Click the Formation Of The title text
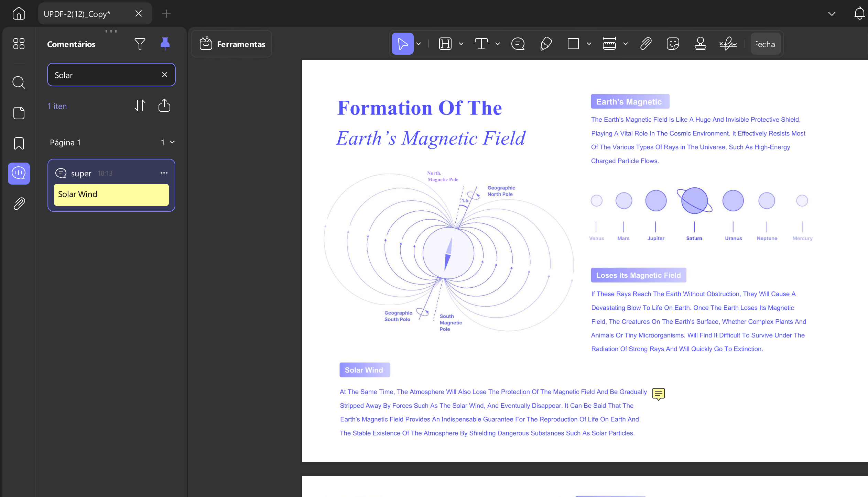Viewport: 868px width, 497px height. tap(420, 108)
